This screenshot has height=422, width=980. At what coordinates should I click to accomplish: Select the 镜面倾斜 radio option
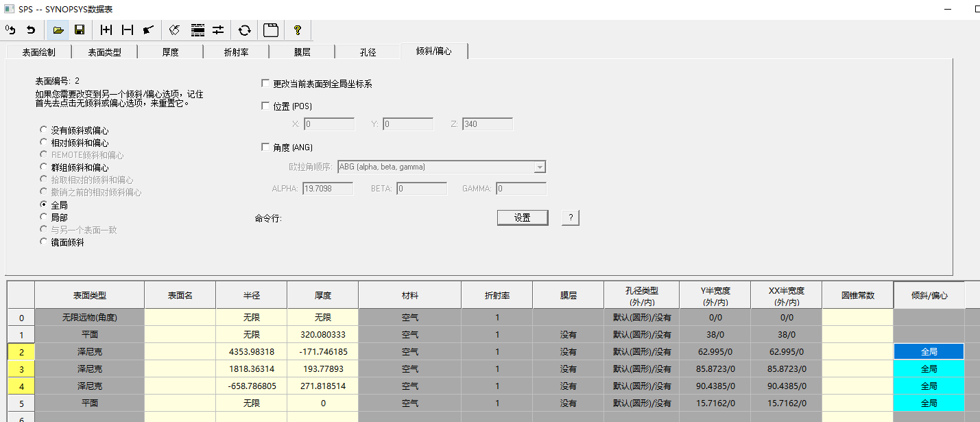[x=44, y=242]
